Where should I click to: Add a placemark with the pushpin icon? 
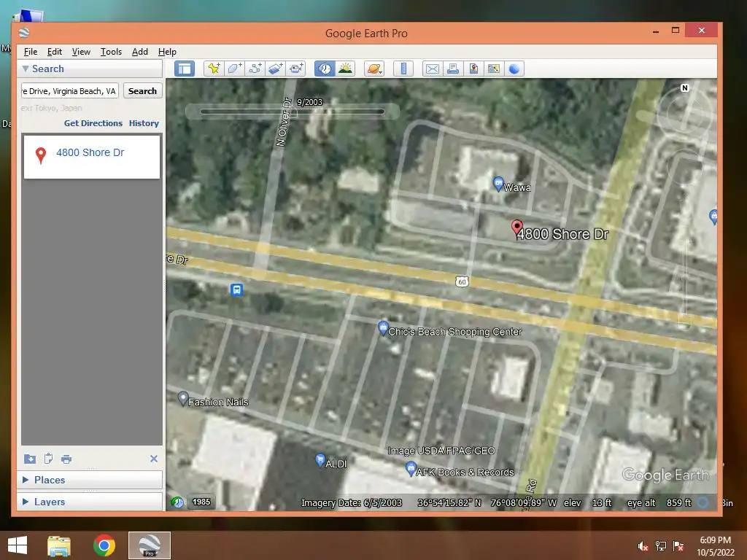[x=214, y=69]
